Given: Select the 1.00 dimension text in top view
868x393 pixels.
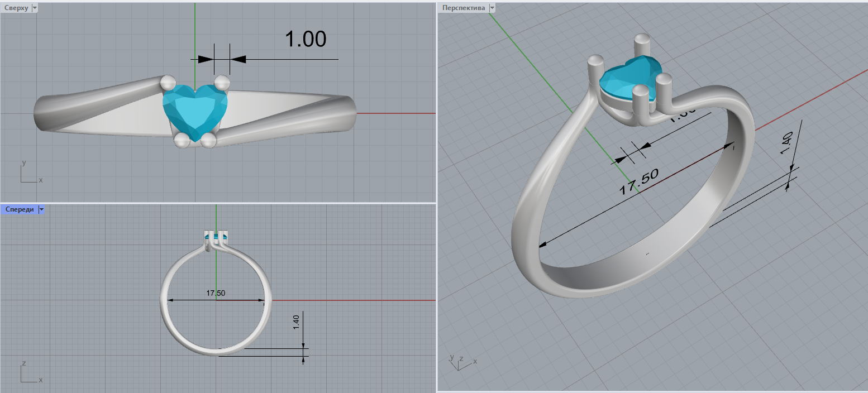Looking at the screenshot, I should click(305, 39).
